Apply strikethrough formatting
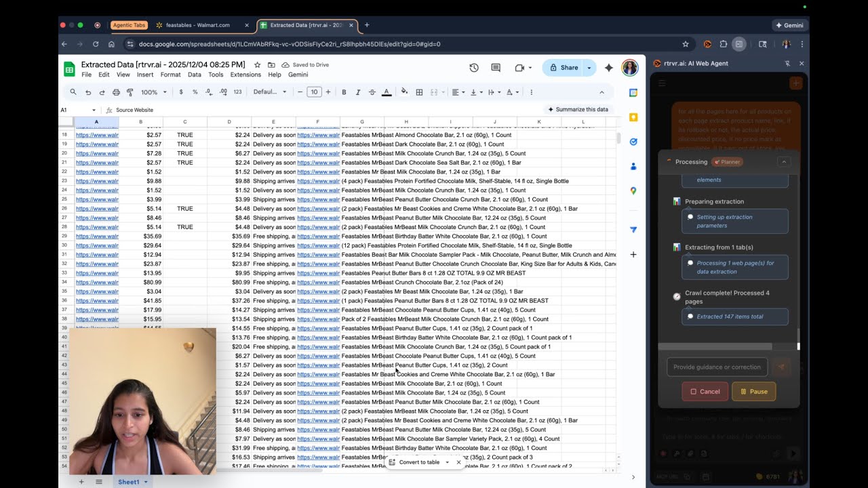868x488 pixels. click(x=372, y=92)
